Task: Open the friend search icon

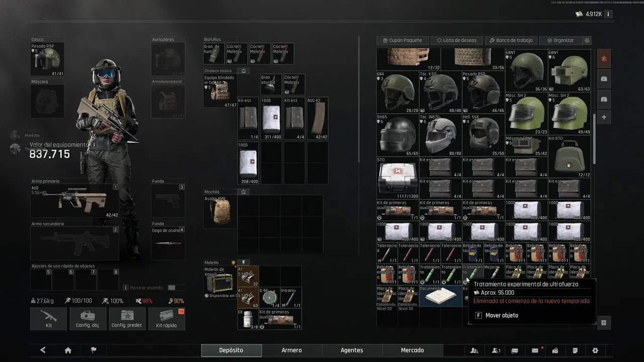Action: 474,350
